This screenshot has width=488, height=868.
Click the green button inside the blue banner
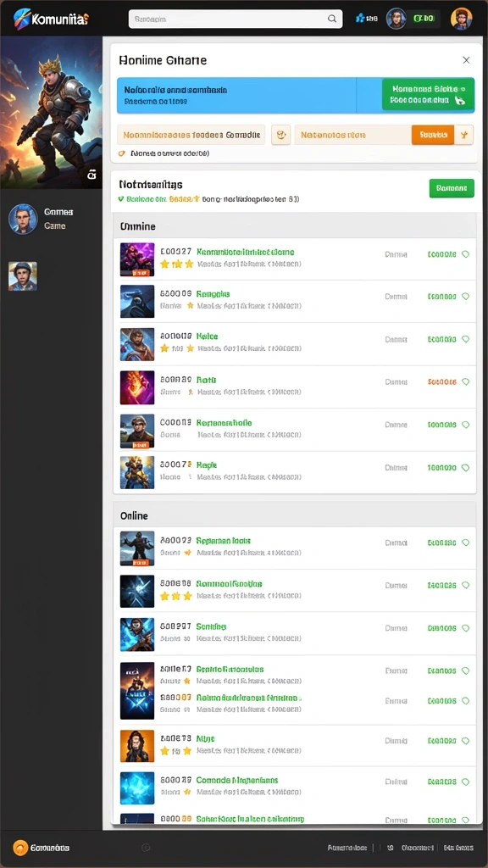tap(428, 95)
